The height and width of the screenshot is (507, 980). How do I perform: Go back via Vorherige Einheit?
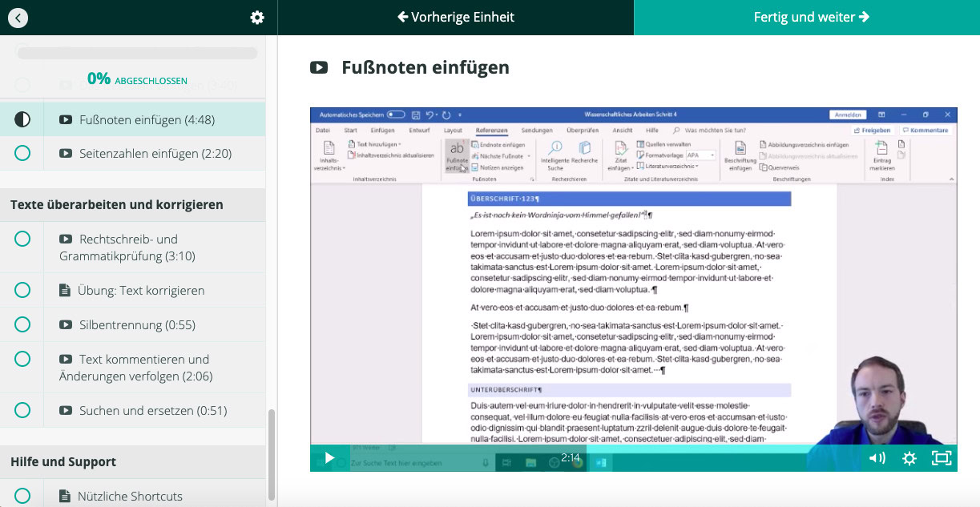point(456,16)
